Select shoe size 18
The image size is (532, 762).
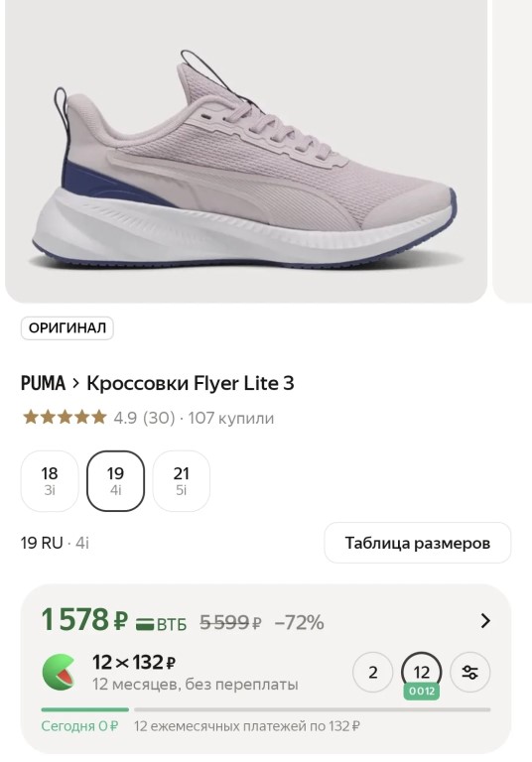pyautogui.click(x=50, y=480)
